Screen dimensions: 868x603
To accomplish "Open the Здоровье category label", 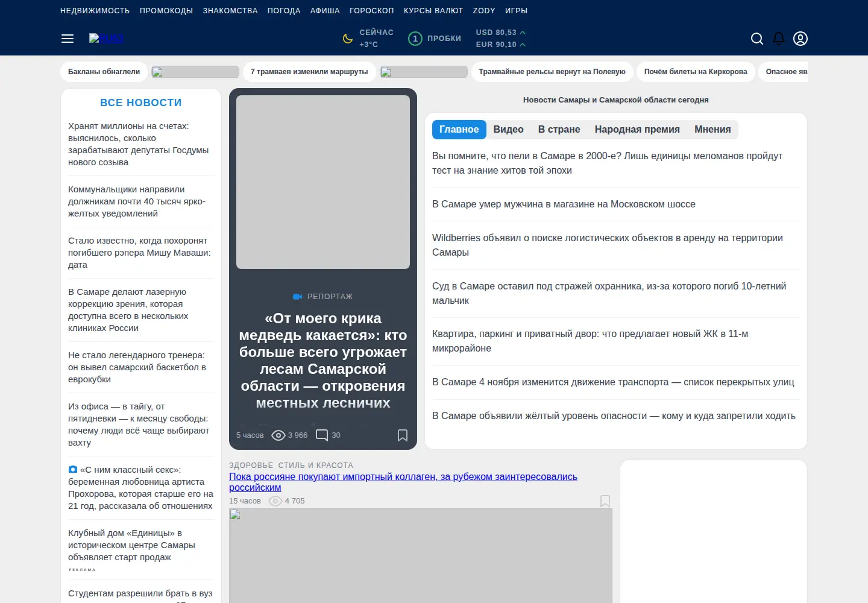I will [x=251, y=466].
